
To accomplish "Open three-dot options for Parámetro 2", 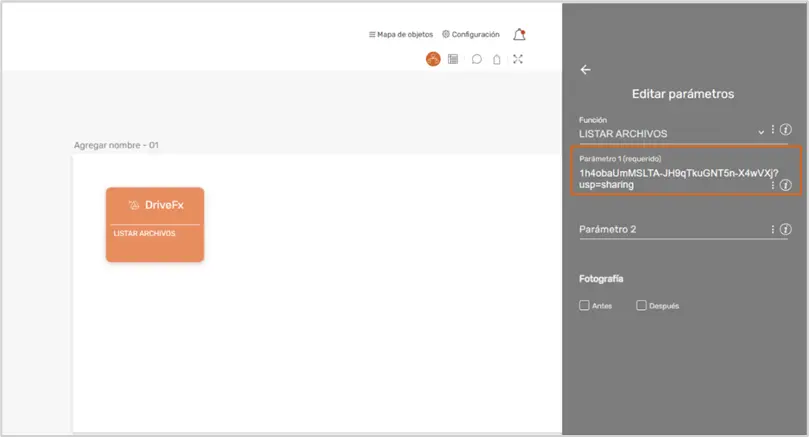I will coord(772,230).
